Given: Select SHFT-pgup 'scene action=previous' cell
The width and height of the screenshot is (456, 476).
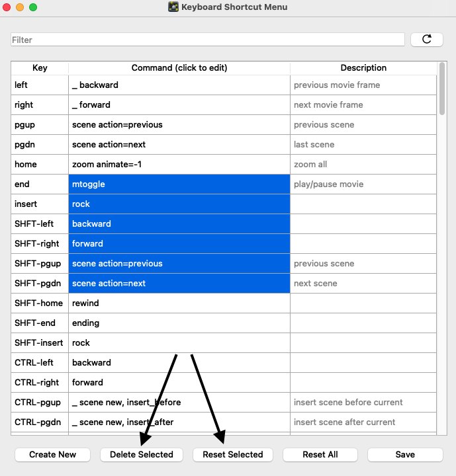Looking at the screenshot, I should click(x=179, y=264).
